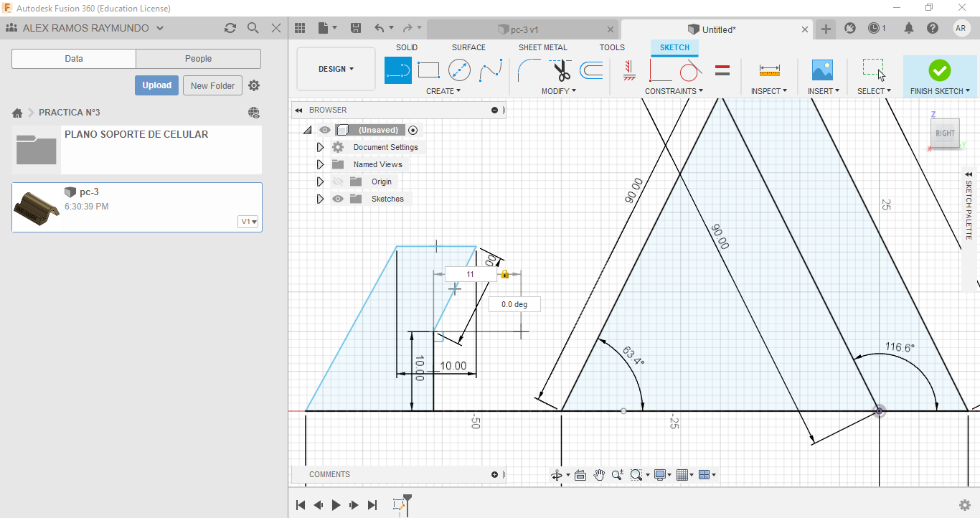Open data panel settings gear
980x518 pixels.
coord(254,85)
